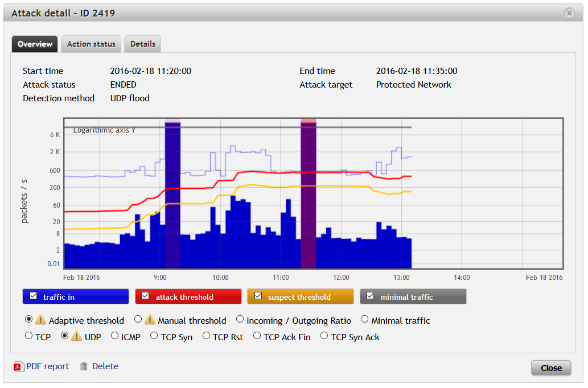This screenshot has width=588, height=388.
Task: Toggle the suspect threshold legend checkbox
Action: tap(257, 296)
